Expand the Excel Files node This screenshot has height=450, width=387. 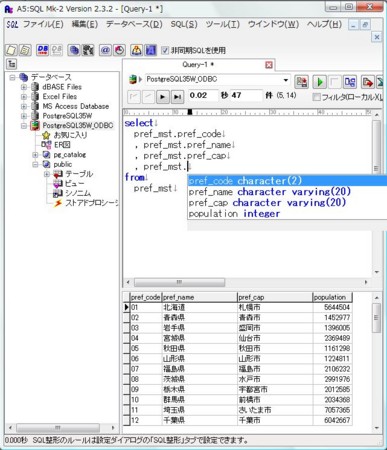pos(24,97)
